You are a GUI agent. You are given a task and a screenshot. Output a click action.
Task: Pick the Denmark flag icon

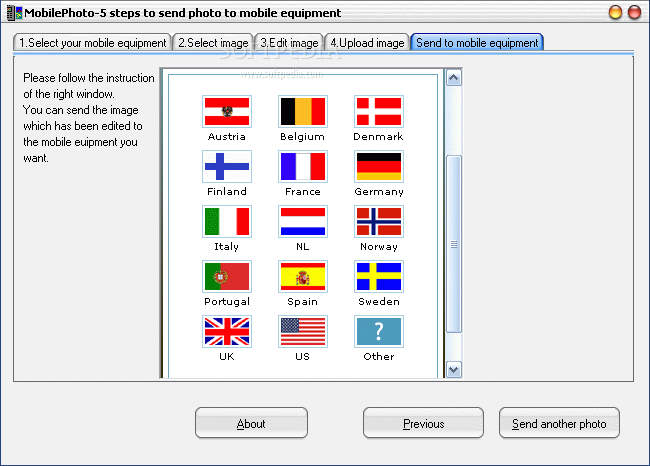tap(379, 112)
